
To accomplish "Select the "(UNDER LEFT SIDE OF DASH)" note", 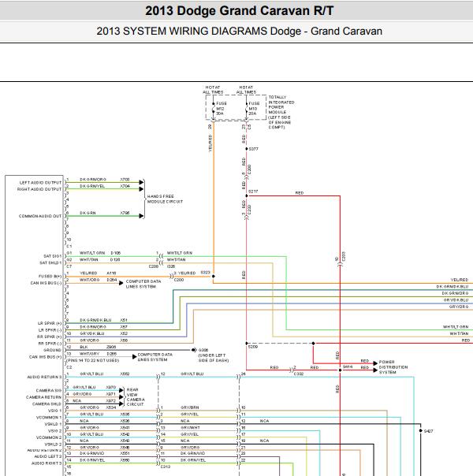I will tap(214, 358).
